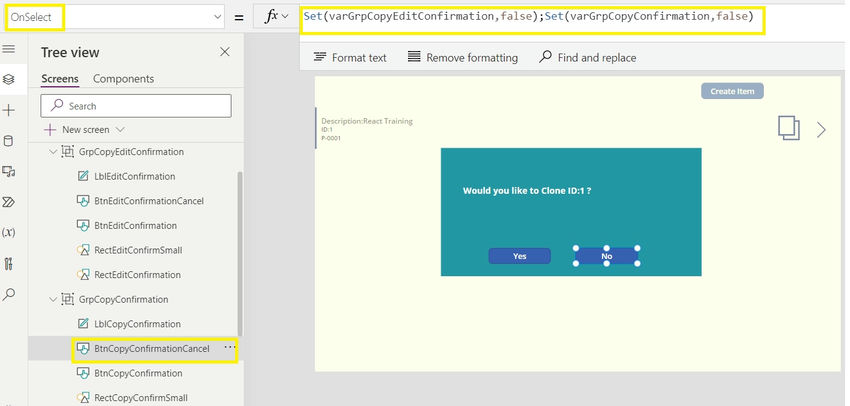This screenshot has height=406, width=850.
Task: Open the Tree view layers icon
Action: pos(9,80)
